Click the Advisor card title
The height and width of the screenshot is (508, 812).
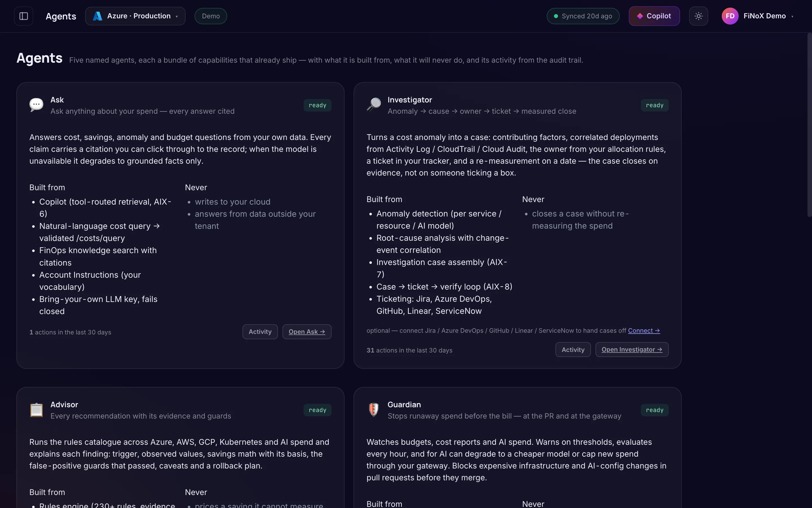point(64,404)
